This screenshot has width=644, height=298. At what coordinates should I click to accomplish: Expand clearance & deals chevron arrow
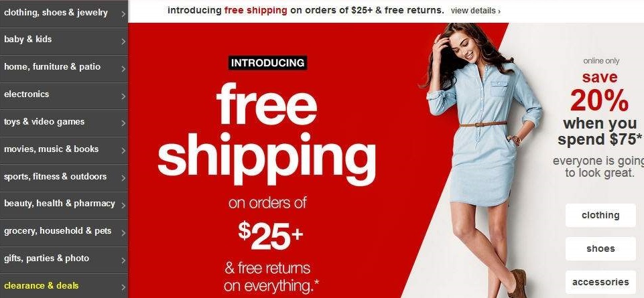pos(123,288)
